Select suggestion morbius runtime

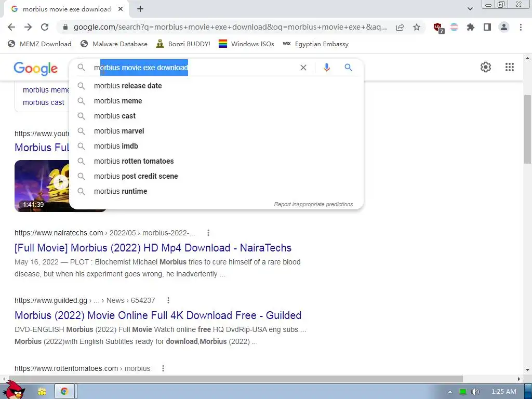click(217, 191)
